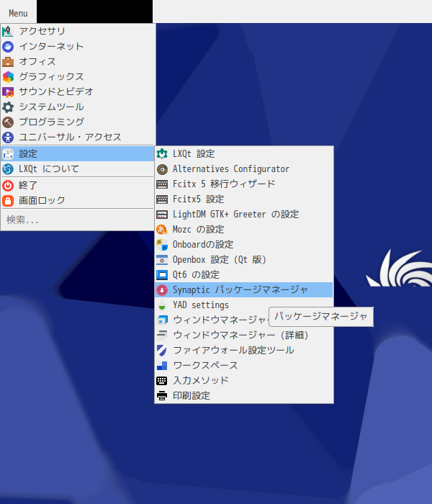Click the orange Mozc の設定 icon

[162, 230]
